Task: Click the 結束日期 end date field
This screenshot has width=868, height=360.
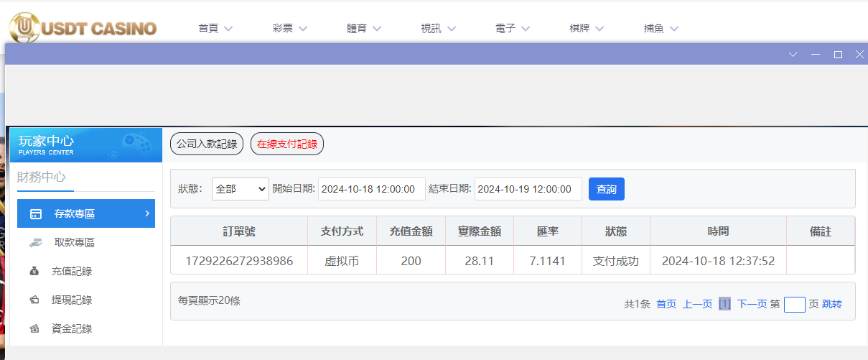Action: pyautogui.click(x=528, y=189)
